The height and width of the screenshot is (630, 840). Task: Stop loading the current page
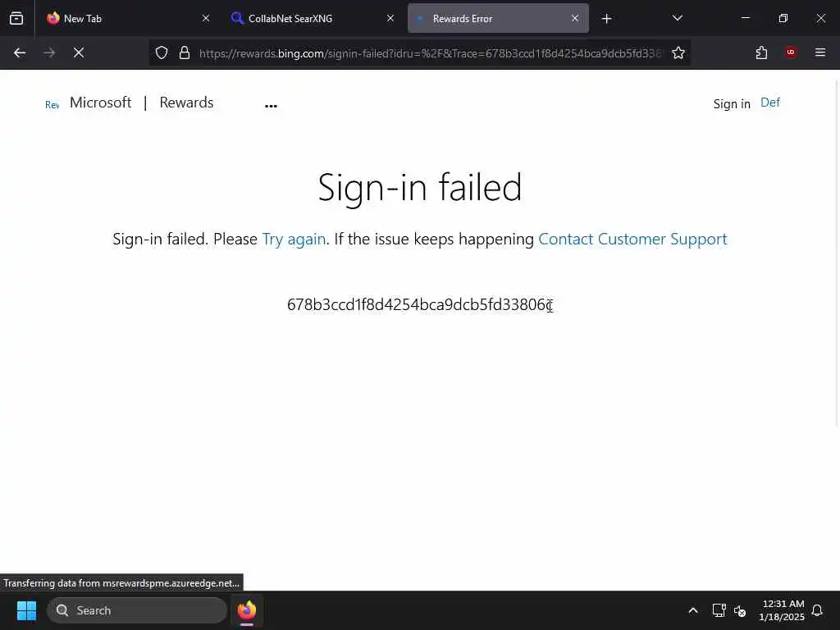79,52
